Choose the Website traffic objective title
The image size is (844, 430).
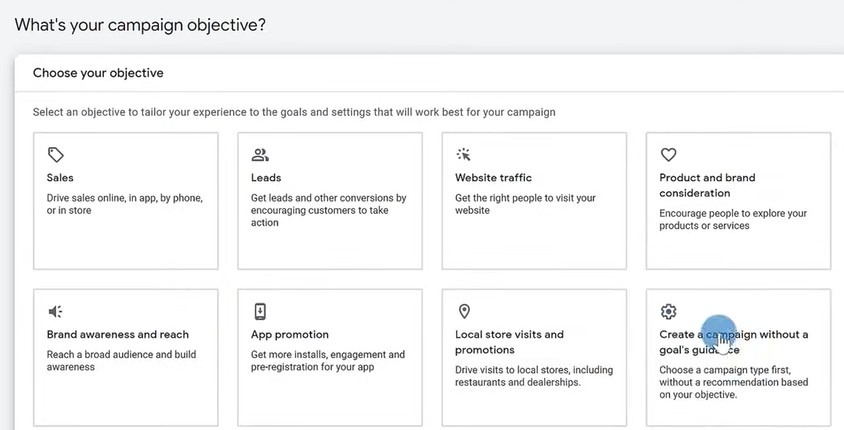(495, 178)
